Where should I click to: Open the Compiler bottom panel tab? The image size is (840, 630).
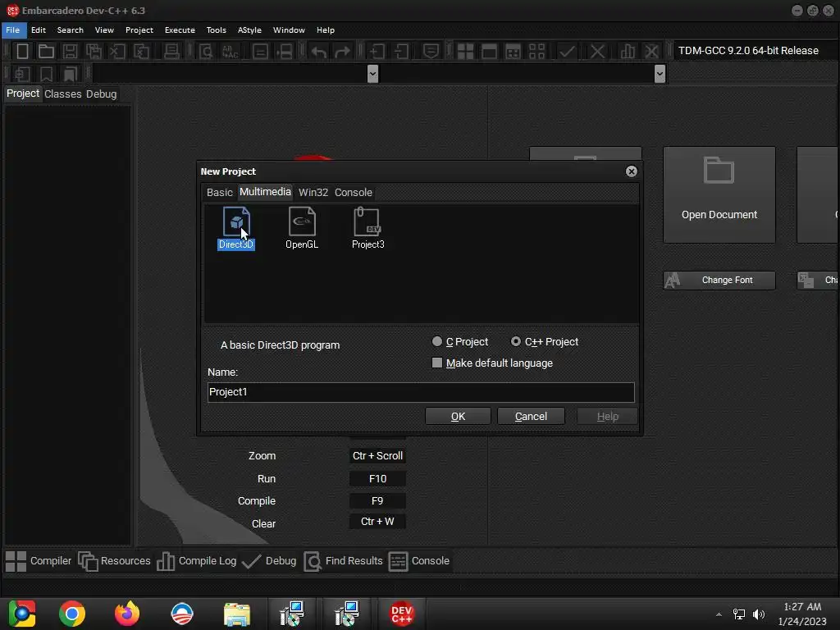pos(39,561)
